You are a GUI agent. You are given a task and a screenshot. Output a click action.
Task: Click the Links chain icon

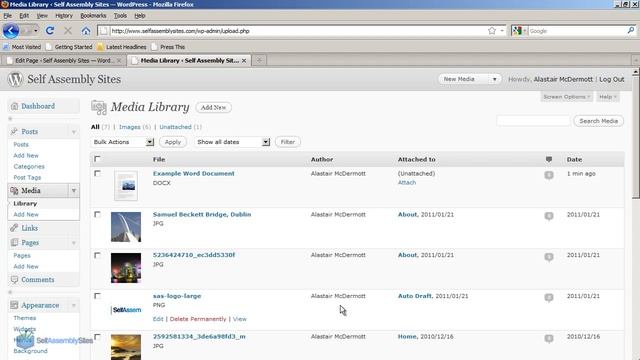[x=14, y=228]
